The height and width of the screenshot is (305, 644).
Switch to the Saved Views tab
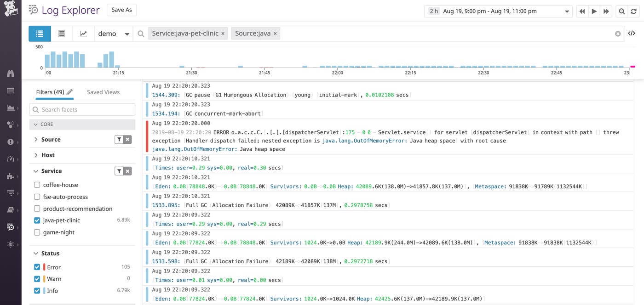(103, 92)
